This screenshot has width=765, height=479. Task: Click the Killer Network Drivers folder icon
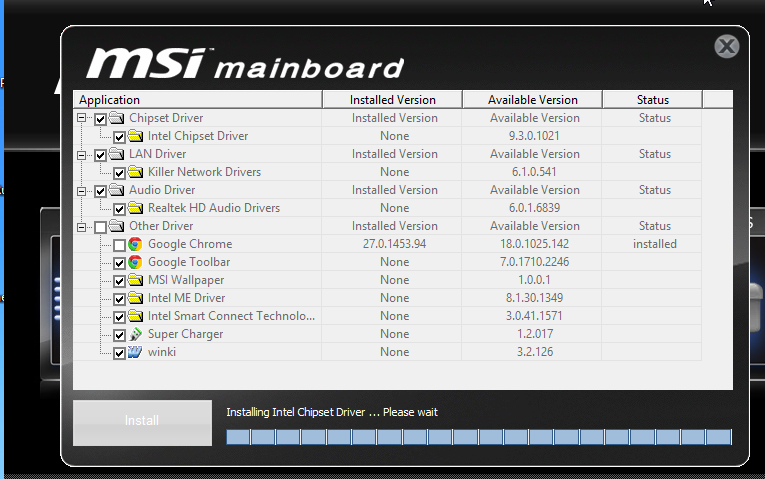point(135,172)
